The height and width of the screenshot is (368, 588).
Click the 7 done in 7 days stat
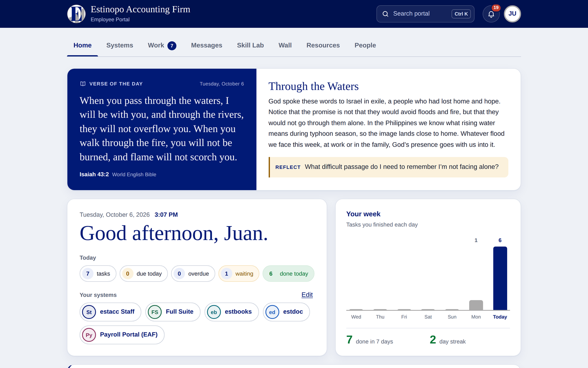(x=370, y=340)
